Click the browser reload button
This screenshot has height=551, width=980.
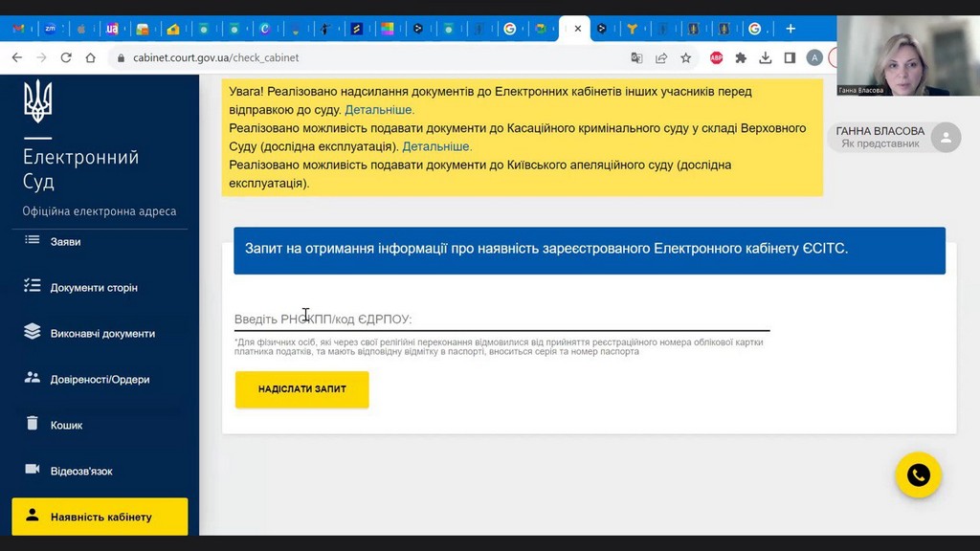click(66, 57)
